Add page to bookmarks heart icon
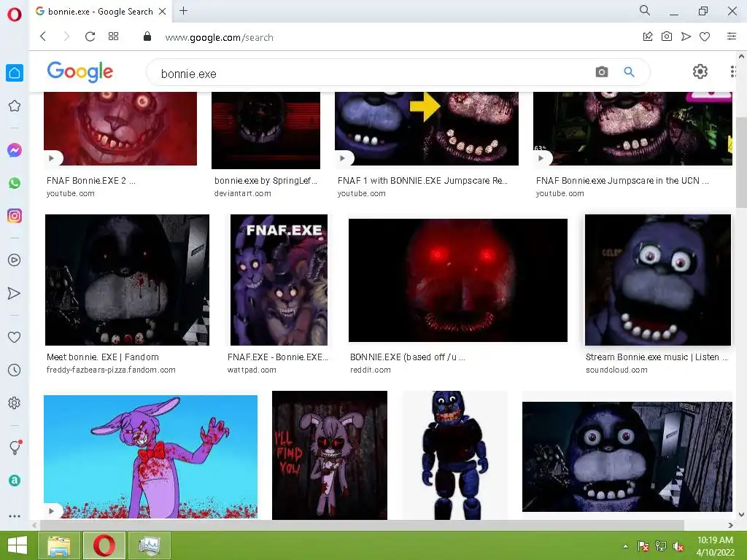 click(x=705, y=36)
